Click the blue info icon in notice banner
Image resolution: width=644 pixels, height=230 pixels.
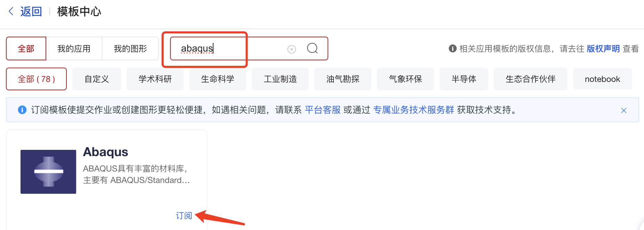coord(22,110)
